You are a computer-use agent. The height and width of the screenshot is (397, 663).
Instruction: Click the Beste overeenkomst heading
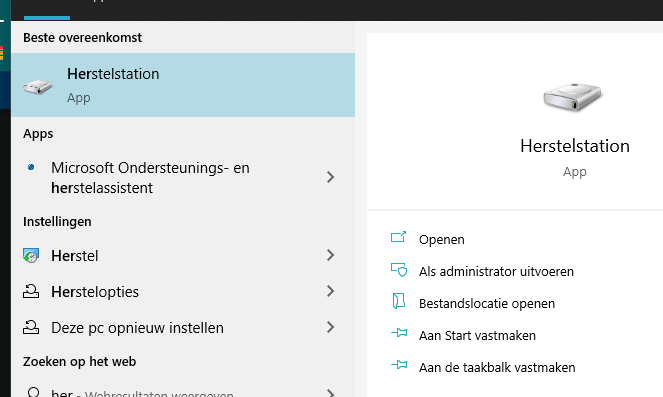pyautogui.click(x=82, y=38)
